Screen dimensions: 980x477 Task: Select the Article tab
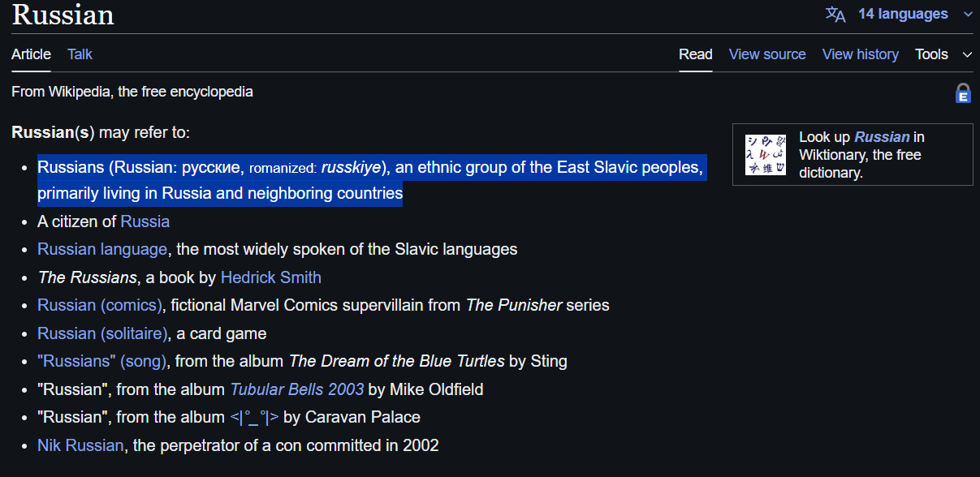(x=31, y=54)
